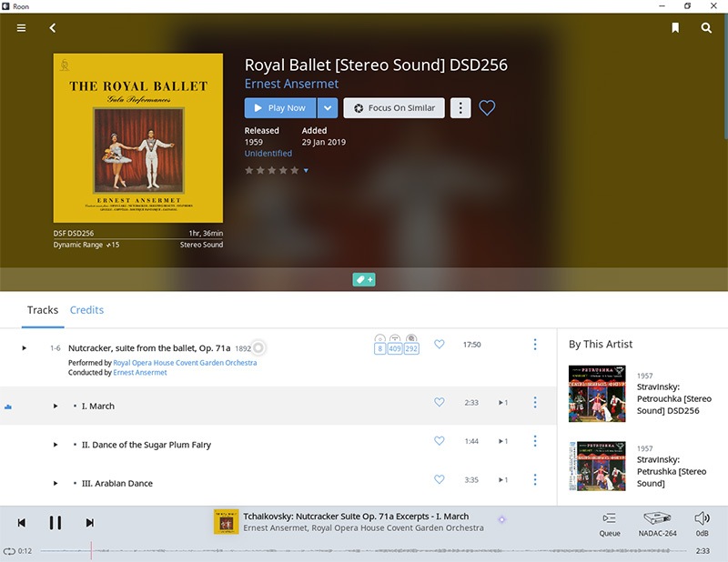
Task: Favorite the III. Arabian Dance track
Action: (440, 479)
